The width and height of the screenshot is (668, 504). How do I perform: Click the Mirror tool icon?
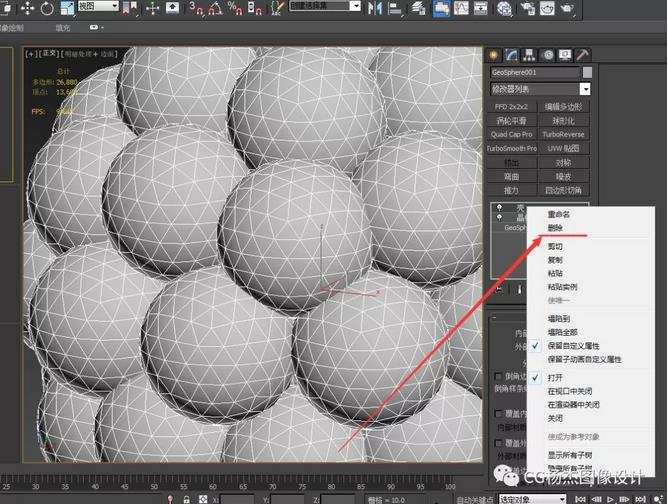click(x=375, y=8)
